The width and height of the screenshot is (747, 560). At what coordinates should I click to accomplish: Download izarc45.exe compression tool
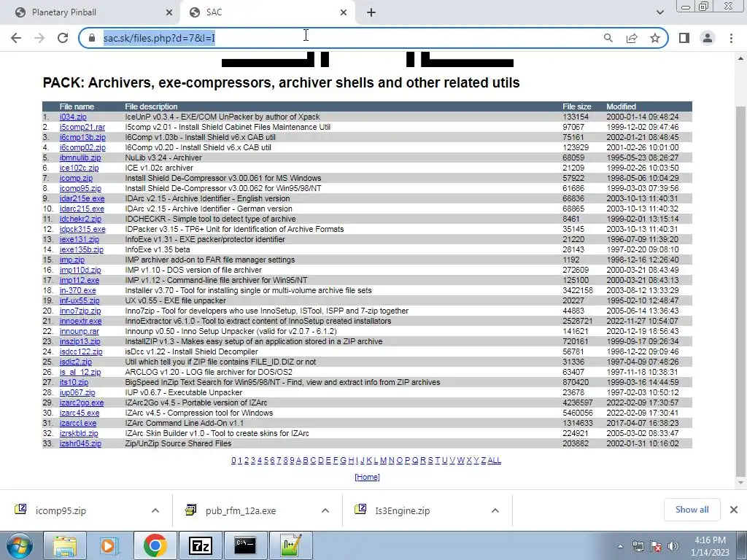pyautogui.click(x=80, y=413)
